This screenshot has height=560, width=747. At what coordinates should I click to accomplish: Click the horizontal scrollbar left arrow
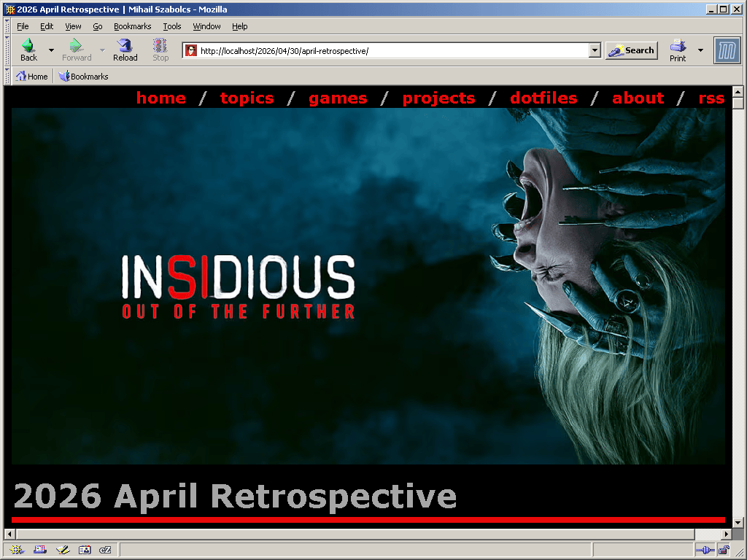pos(10,534)
